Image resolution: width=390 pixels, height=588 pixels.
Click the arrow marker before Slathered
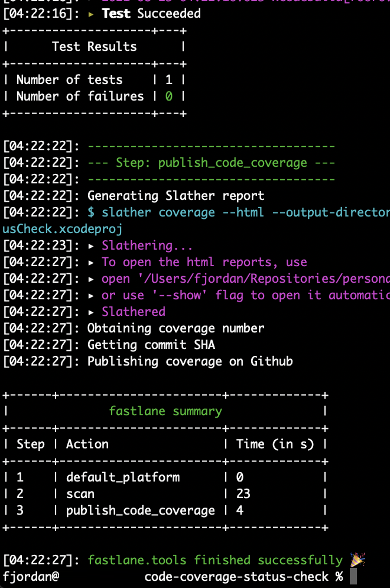(91, 312)
